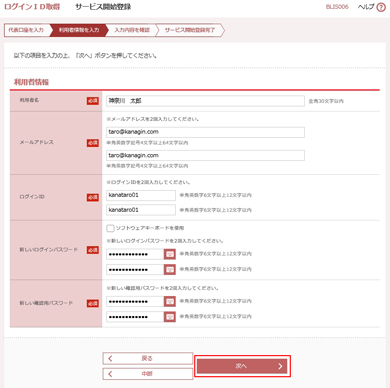Viewport: 390px width, 388px height.
Task: Focus the second new confirmation password field
Action: tap(135, 317)
